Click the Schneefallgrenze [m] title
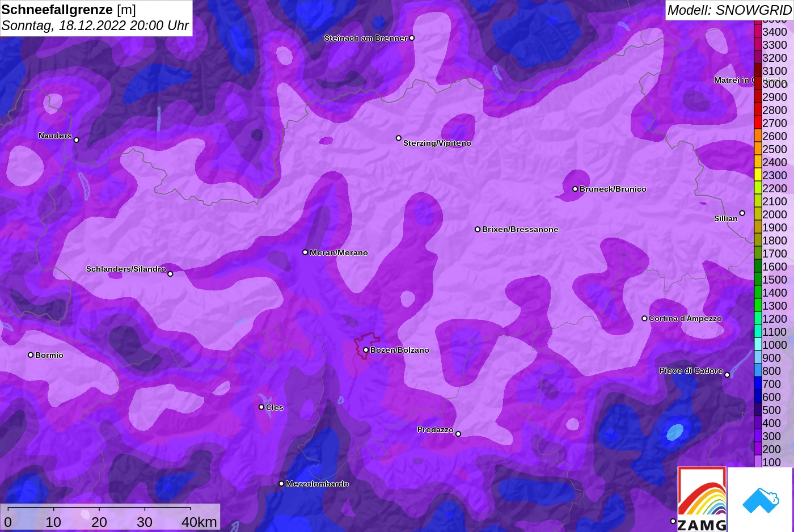The height and width of the screenshot is (532, 794). point(69,10)
